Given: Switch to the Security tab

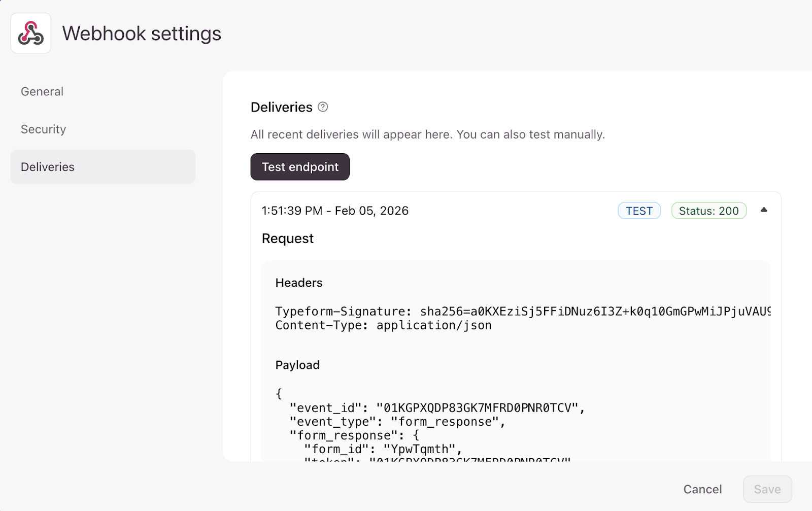Looking at the screenshot, I should click(x=44, y=129).
